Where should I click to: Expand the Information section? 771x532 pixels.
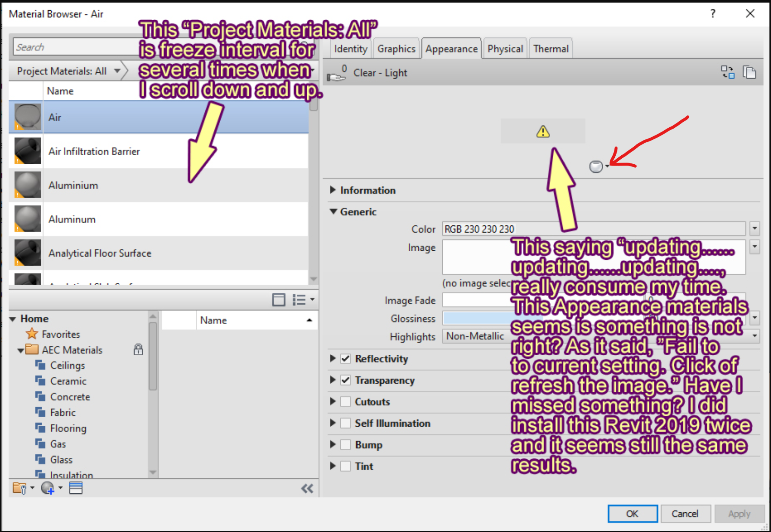[x=333, y=190]
